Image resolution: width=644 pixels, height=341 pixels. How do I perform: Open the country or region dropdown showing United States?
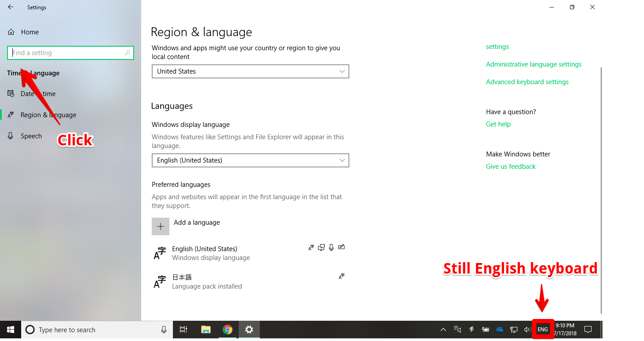pyautogui.click(x=250, y=71)
